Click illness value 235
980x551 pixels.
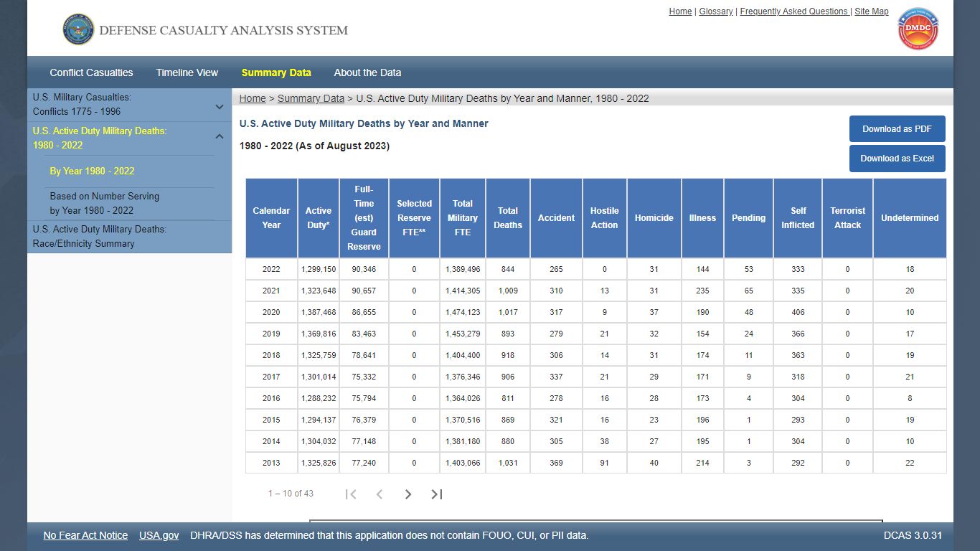[702, 291]
